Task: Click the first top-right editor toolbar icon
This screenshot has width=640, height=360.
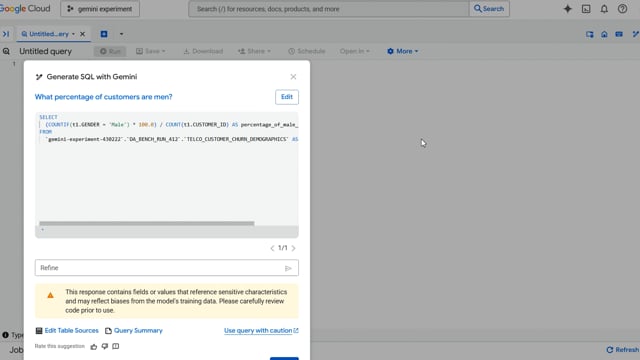Action: click(x=589, y=34)
